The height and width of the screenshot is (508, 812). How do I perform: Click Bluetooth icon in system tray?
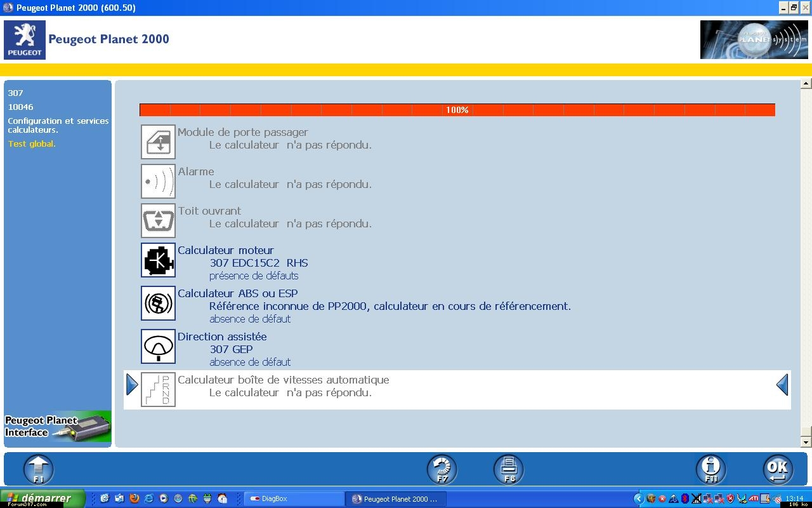click(x=684, y=498)
